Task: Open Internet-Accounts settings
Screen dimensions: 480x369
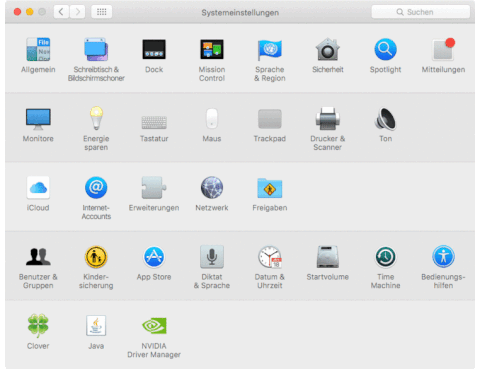Action: [96, 188]
